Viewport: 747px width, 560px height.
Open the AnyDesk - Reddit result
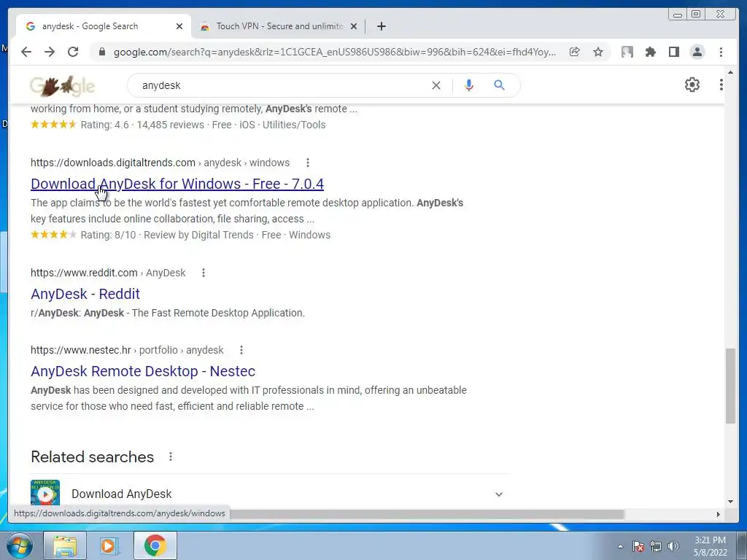click(x=85, y=294)
